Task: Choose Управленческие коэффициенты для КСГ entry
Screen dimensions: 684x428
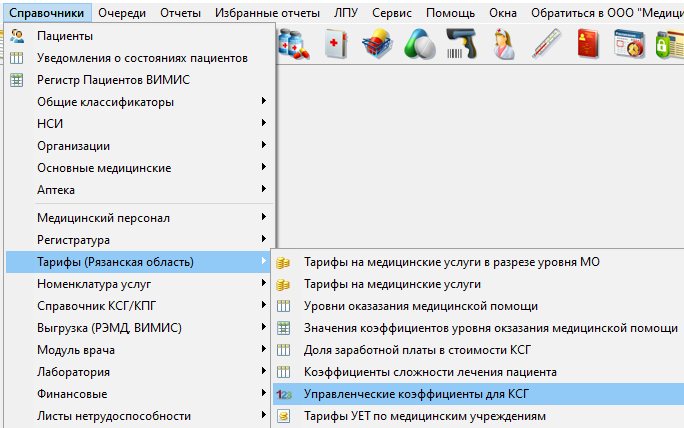Action: point(479,394)
